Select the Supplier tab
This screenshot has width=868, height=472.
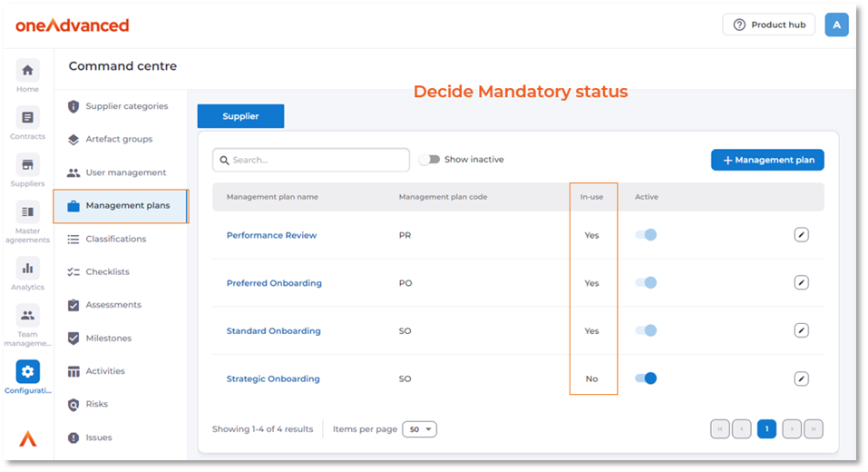(x=240, y=116)
